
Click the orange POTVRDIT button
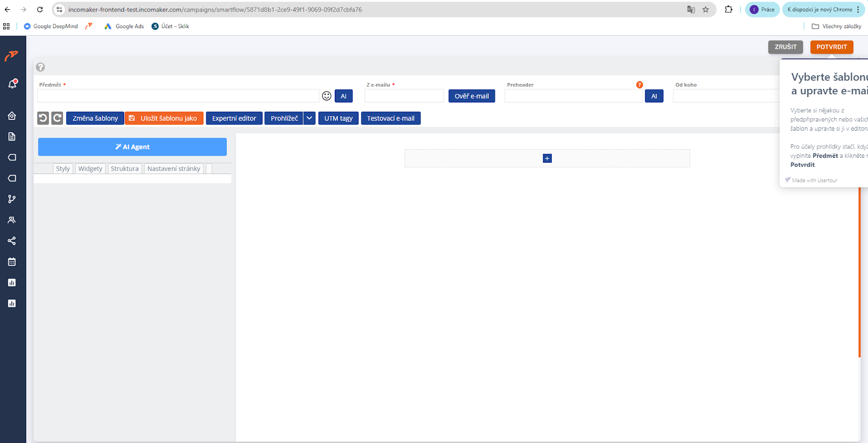(832, 47)
